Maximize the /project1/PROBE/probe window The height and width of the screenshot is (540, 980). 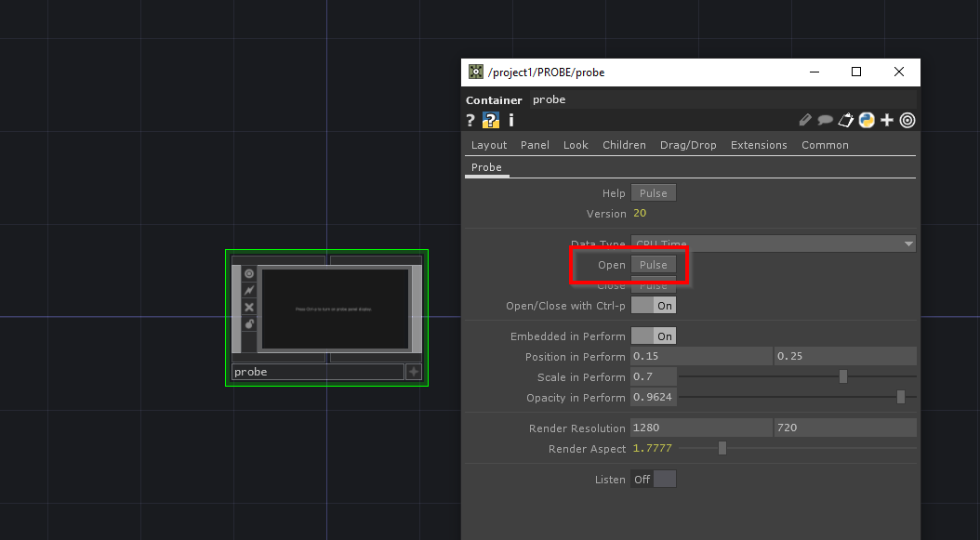pos(856,72)
